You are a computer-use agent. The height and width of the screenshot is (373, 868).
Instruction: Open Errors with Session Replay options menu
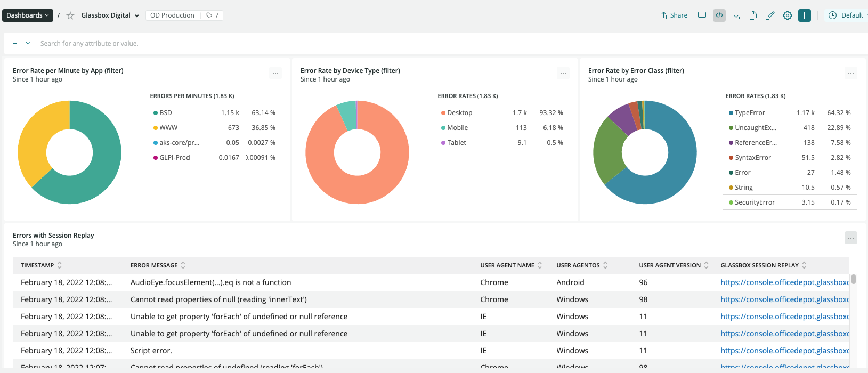click(851, 238)
